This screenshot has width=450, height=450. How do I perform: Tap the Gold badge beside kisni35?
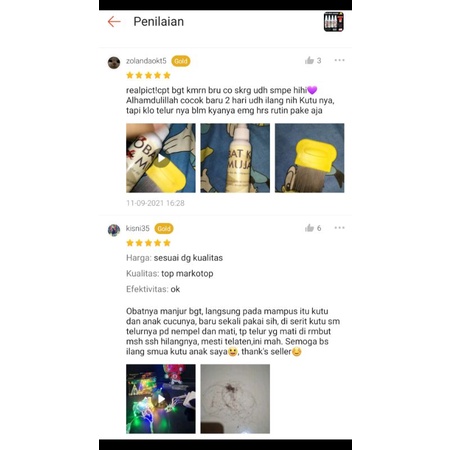(164, 229)
